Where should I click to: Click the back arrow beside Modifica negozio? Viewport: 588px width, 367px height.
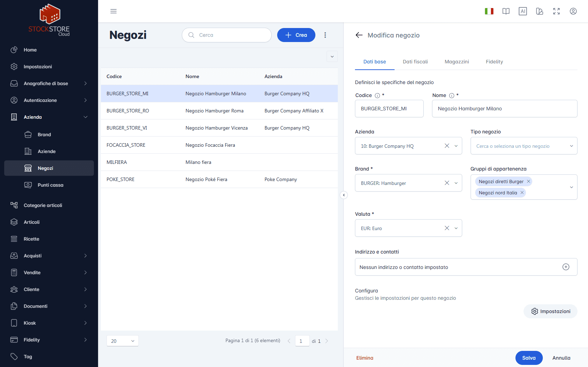tap(359, 35)
